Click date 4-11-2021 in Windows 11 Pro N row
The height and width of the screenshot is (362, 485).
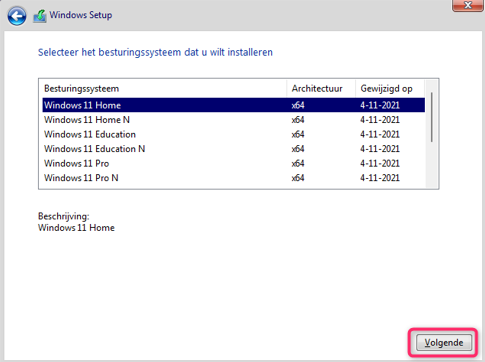[x=380, y=178]
